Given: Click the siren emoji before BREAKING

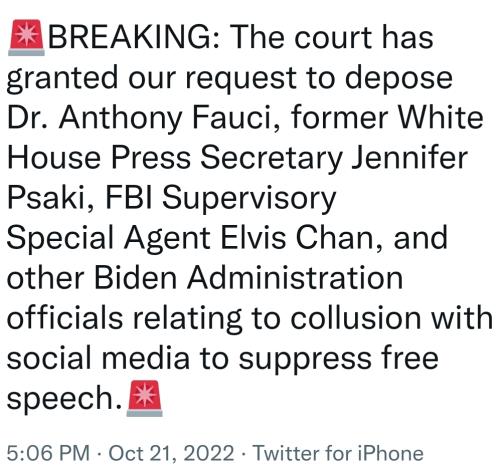Looking at the screenshot, I should pos(26,38).
